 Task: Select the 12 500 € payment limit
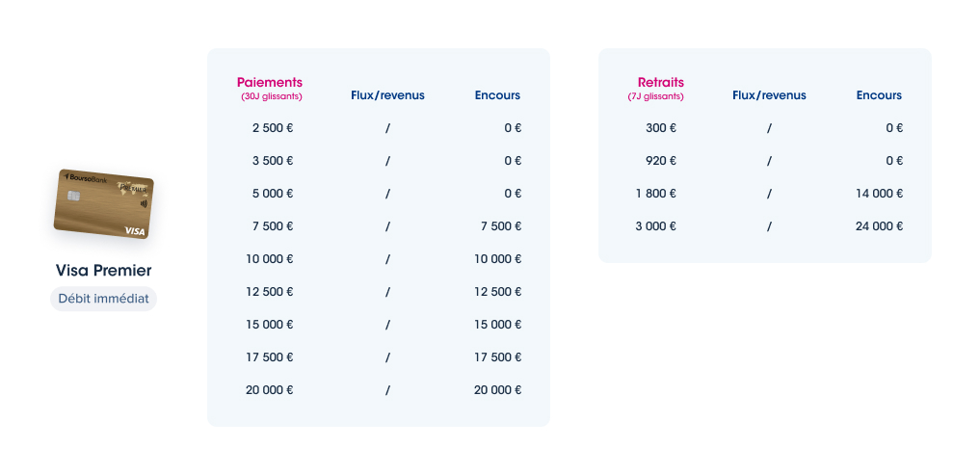click(270, 292)
